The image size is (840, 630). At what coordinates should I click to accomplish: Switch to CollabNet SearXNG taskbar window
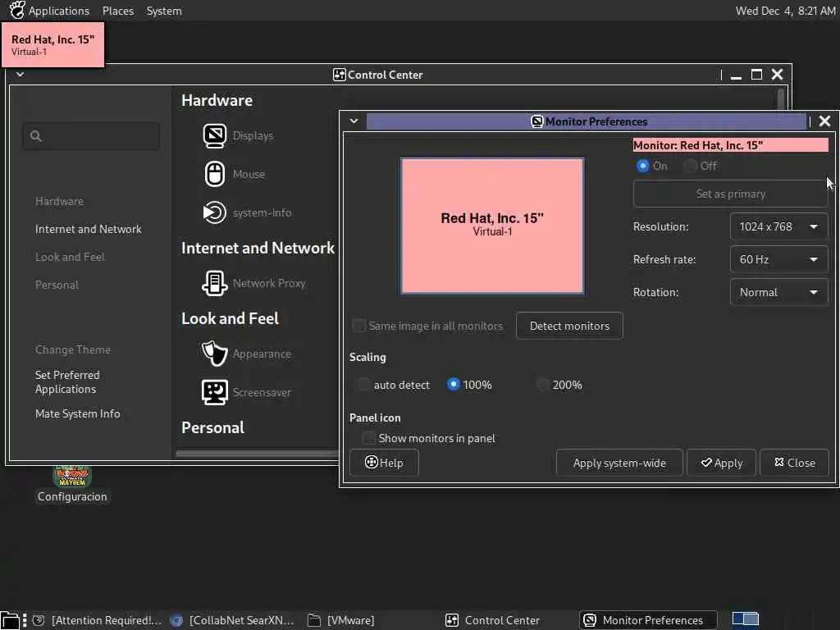point(232,620)
